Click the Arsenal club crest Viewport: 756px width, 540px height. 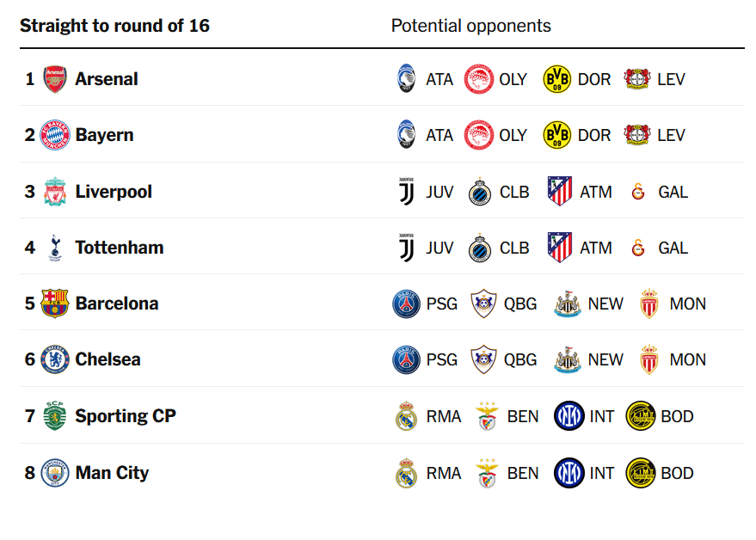(x=55, y=79)
